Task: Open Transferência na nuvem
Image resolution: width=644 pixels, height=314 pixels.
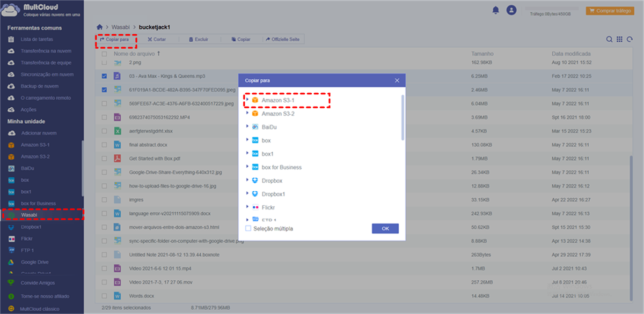Action: [x=46, y=51]
